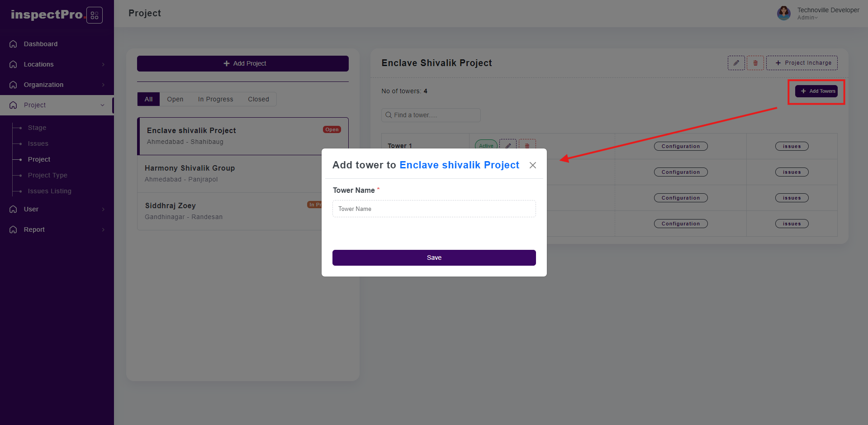This screenshot has width=868, height=425.
Task: Open the Admin dropdown under Technoville Developer
Action: point(807,18)
